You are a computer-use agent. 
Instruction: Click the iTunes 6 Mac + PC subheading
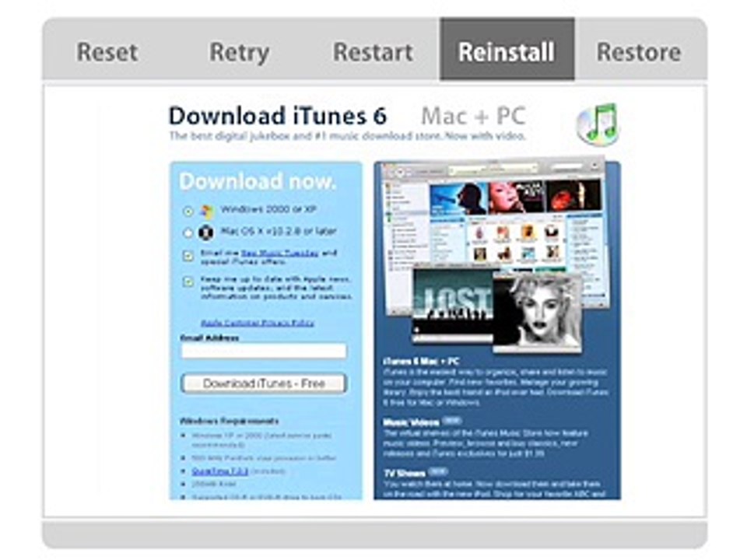(421, 362)
